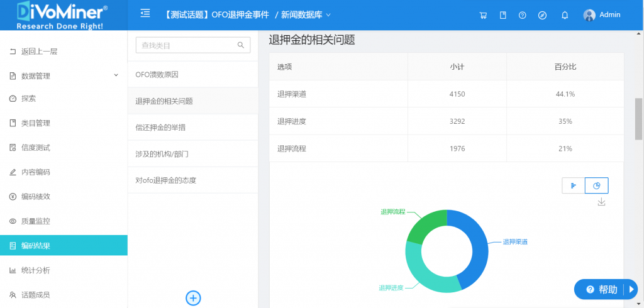Click the page vertical scrollbar thumb
The width and height of the screenshot is (644, 308).
pyautogui.click(x=639, y=119)
